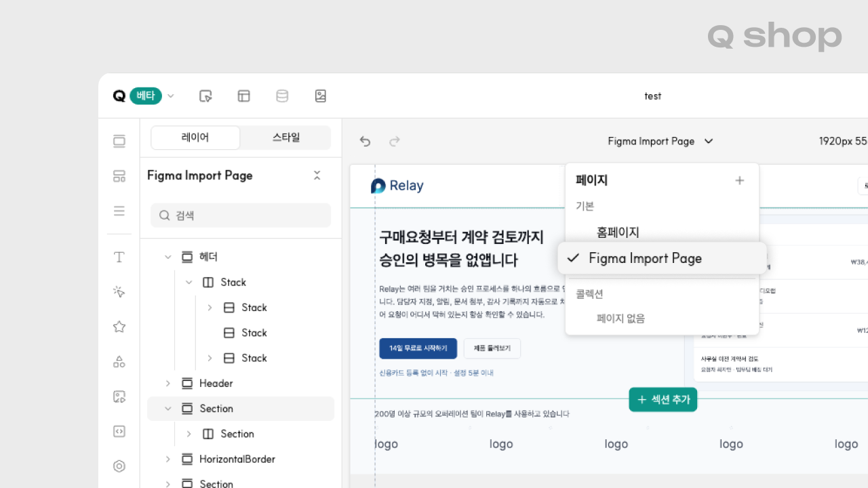Click the code embed icon in sidebar
Screen dimensions: 868x488
pyautogui.click(x=119, y=431)
